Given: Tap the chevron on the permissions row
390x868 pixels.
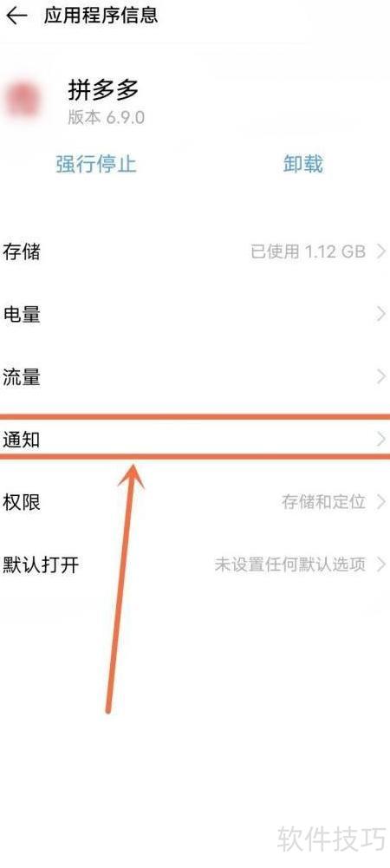Looking at the screenshot, I should [x=381, y=502].
